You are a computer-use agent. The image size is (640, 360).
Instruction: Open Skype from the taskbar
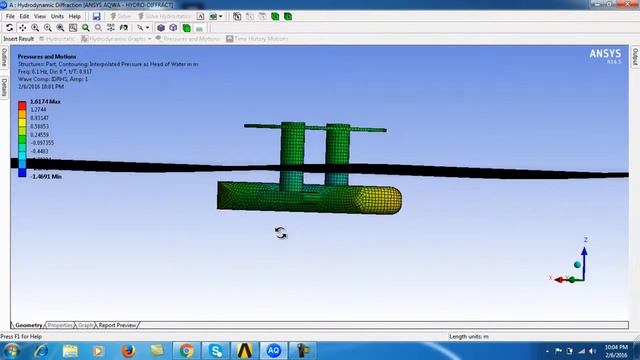[215, 351]
